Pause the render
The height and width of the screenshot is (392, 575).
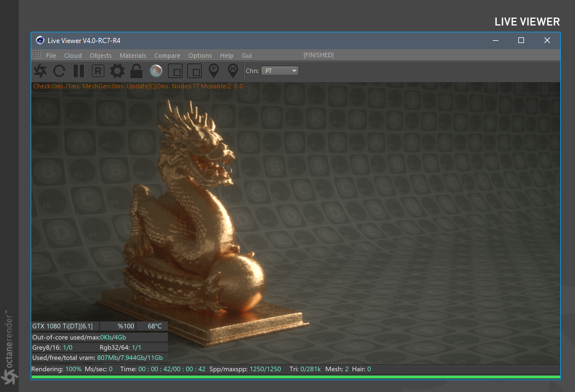pyautogui.click(x=79, y=71)
